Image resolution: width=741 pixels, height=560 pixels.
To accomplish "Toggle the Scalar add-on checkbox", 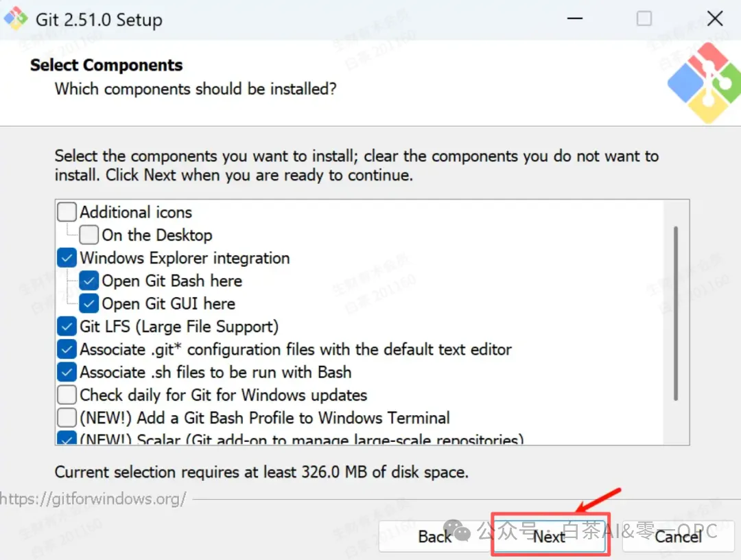I will tap(67, 438).
